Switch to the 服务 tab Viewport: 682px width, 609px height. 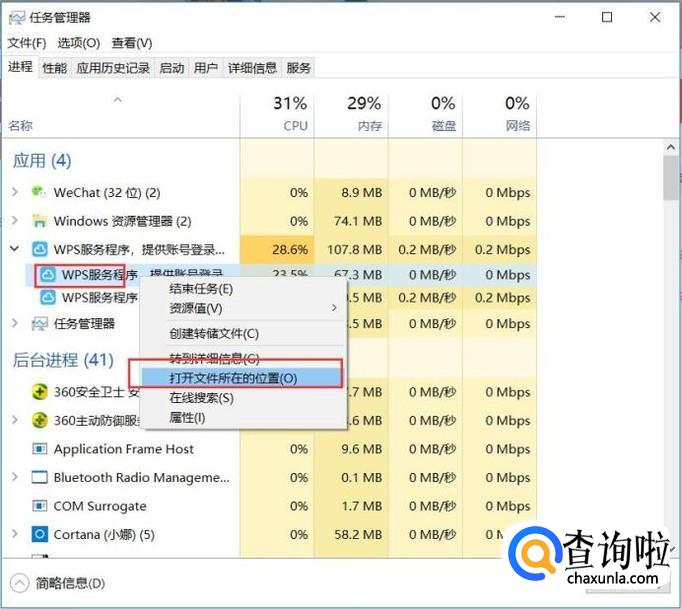click(x=299, y=68)
